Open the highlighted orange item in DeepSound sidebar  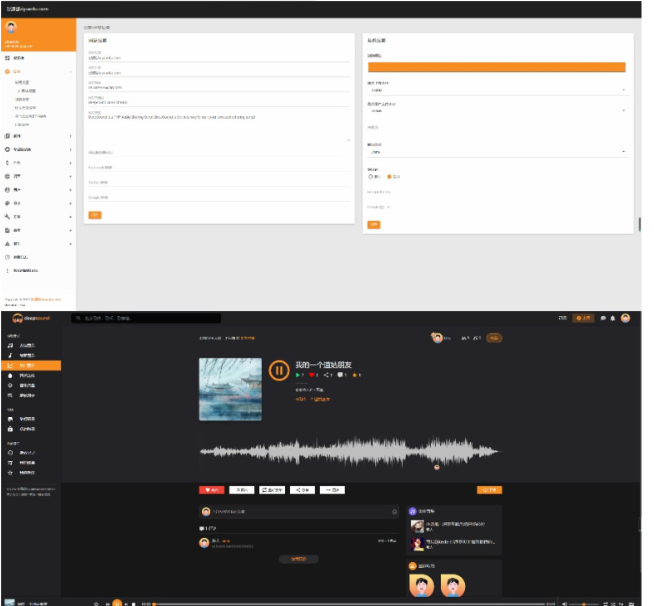37,365
